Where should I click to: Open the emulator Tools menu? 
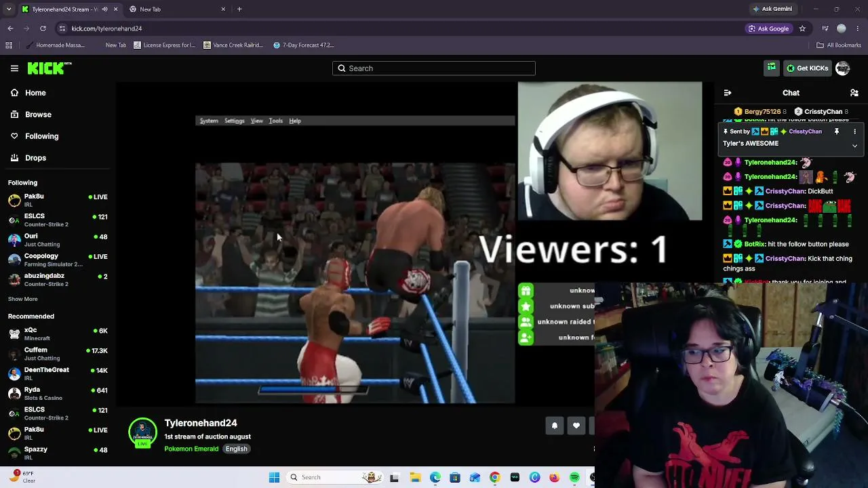(276, 121)
